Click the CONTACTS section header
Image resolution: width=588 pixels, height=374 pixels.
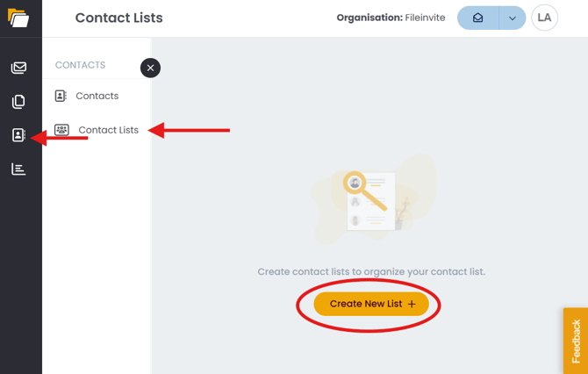coord(80,65)
